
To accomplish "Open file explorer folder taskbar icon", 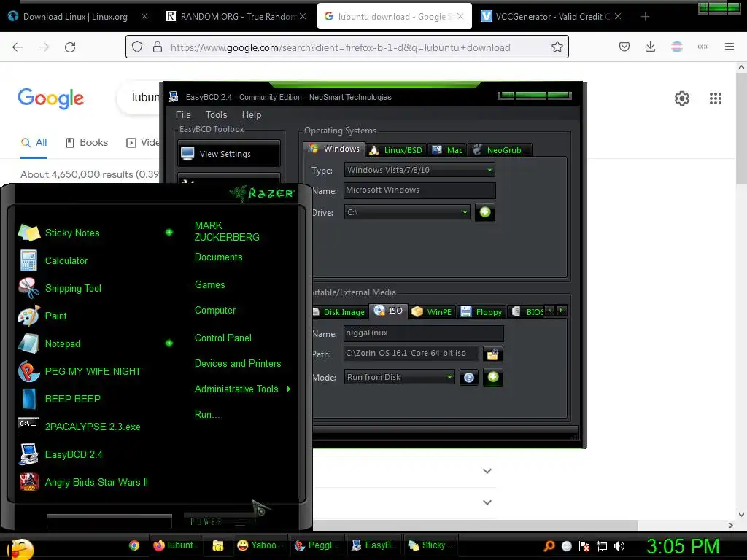I will point(217,545).
